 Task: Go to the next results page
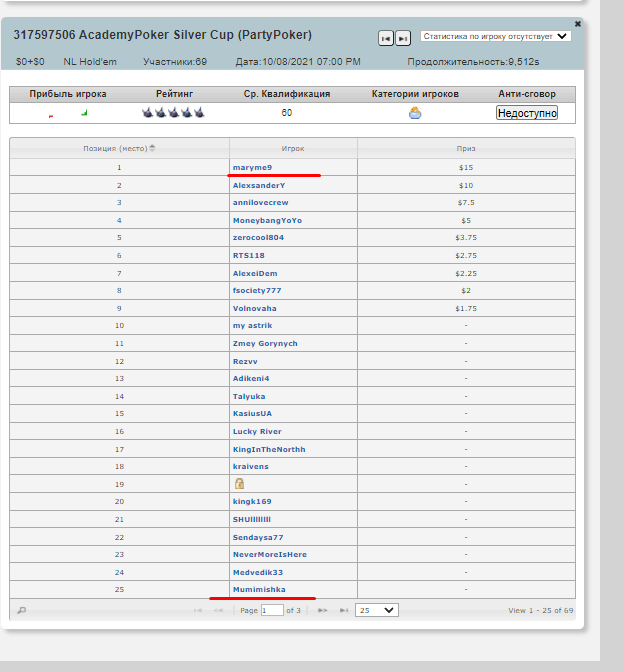[322, 610]
